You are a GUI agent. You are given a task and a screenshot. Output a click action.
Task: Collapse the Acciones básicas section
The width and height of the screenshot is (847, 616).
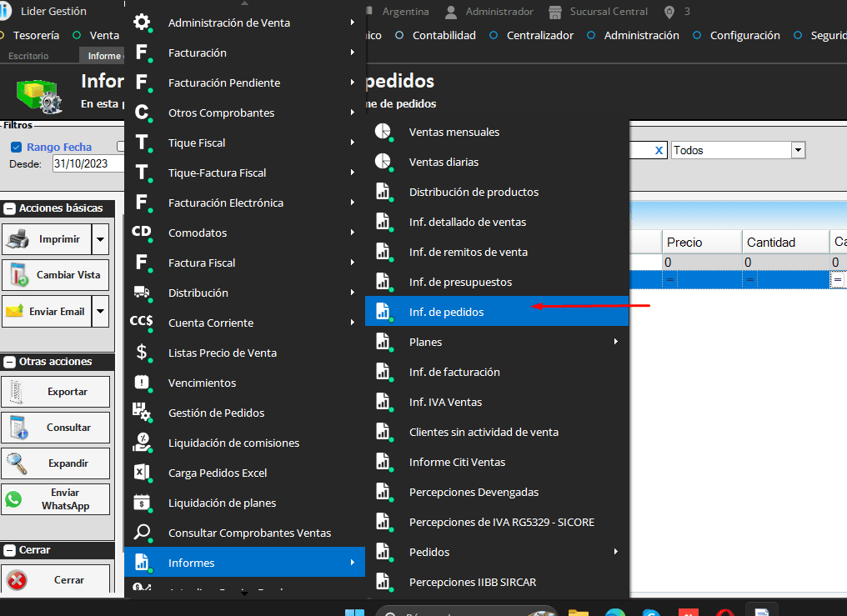9,208
